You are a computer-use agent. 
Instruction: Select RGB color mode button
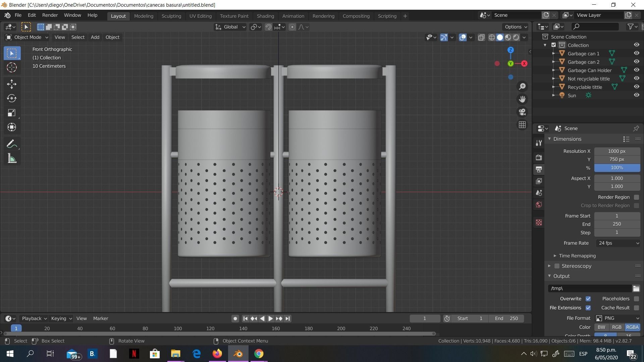point(616,327)
